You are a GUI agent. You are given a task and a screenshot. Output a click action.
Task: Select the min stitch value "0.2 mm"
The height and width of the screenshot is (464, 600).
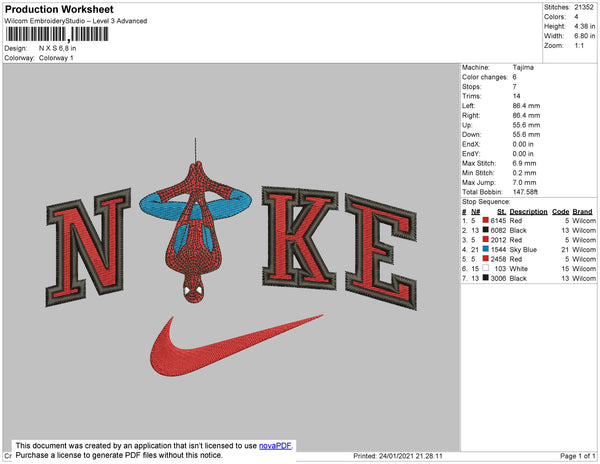524,173
